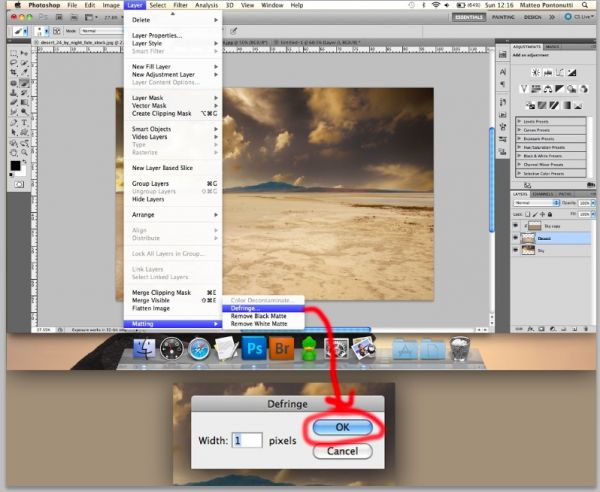Screen dimensions: 600x492
Task: Toggle Quick Mask mode below color swatches
Action: coord(18,184)
